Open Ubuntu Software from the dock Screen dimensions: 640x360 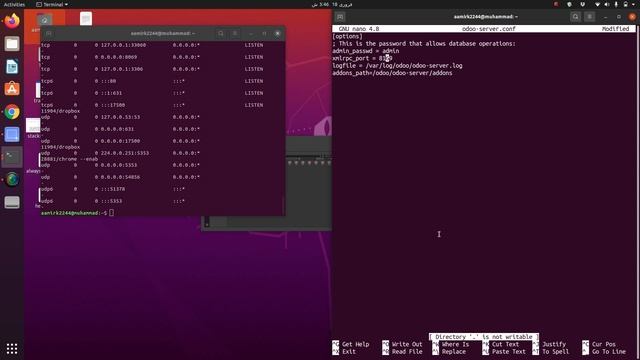click(x=12, y=89)
